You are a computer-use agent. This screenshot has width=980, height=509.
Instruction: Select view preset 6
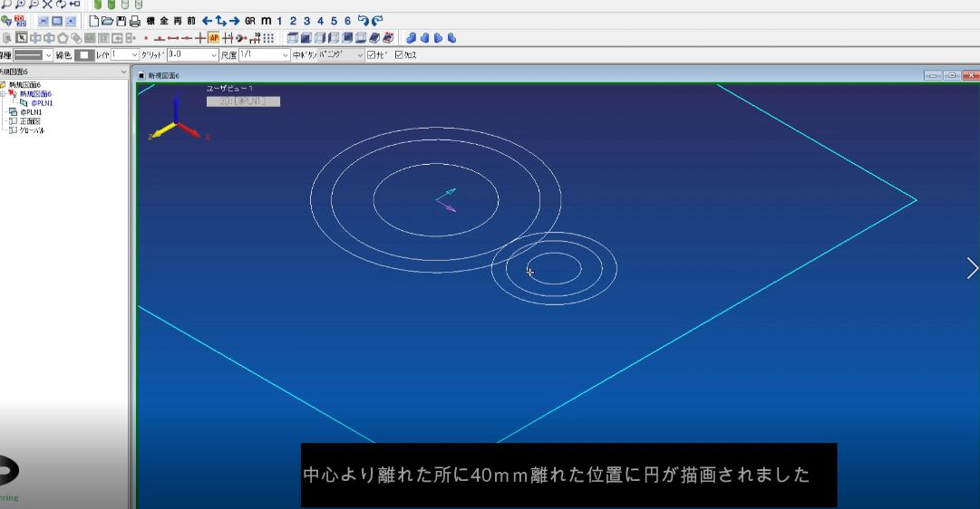click(x=348, y=21)
